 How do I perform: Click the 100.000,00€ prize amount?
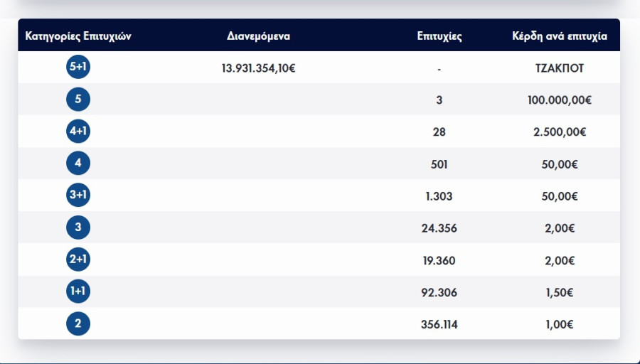point(560,101)
